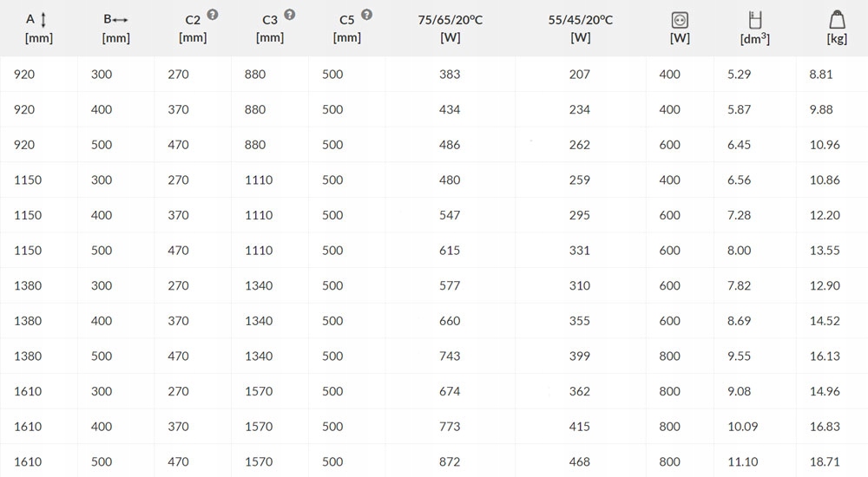868x477 pixels.
Task: Click the 1110 value in the 547 W row
Action: [x=259, y=215]
